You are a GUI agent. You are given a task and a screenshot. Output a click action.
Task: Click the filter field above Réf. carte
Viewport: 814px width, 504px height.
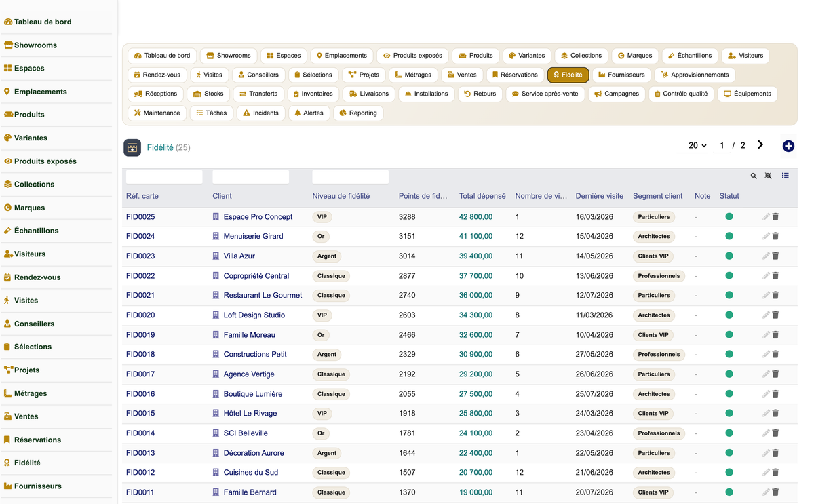164,176
